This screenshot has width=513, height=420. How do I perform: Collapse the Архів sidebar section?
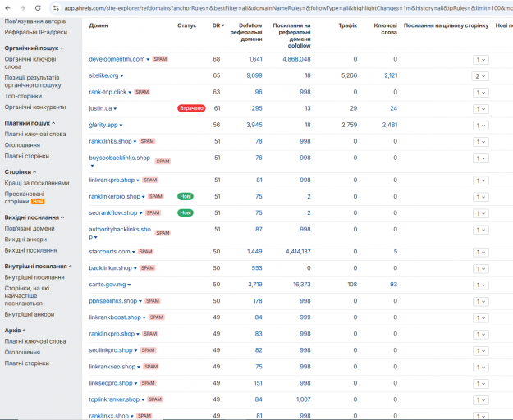coord(15,330)
